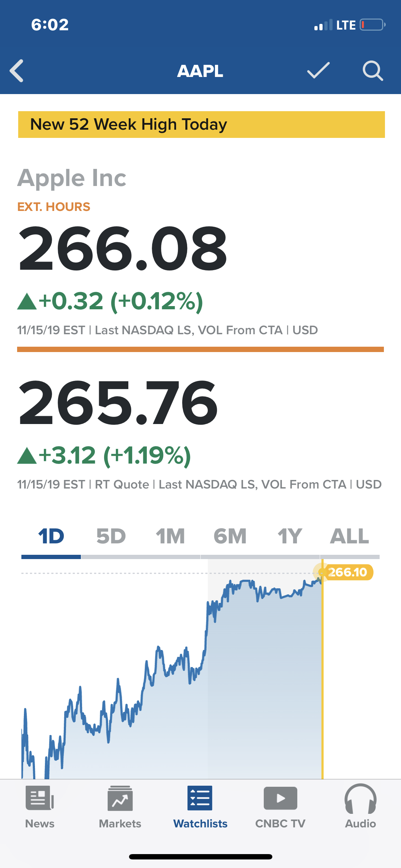Open the search magnifier icon
Screen dimensions: 401x868
click(x=372, y=70)
